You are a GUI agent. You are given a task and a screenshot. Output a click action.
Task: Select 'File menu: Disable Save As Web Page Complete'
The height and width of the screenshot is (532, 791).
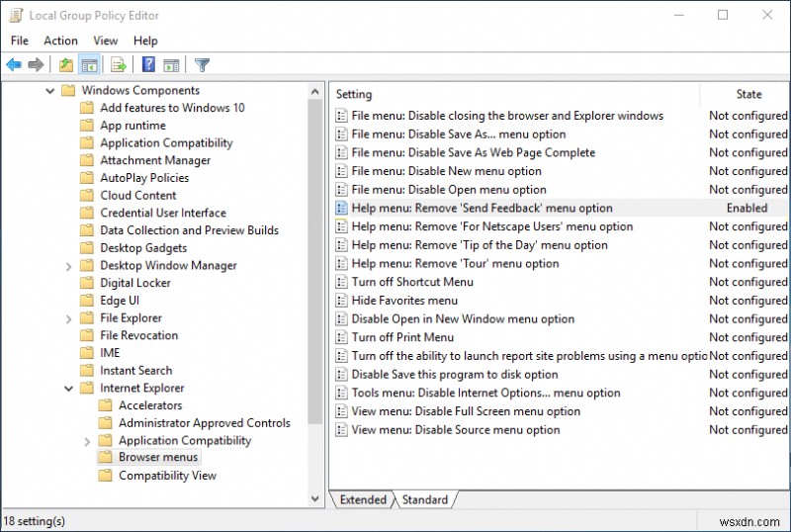pyautogui.click(x=474, y=152)
